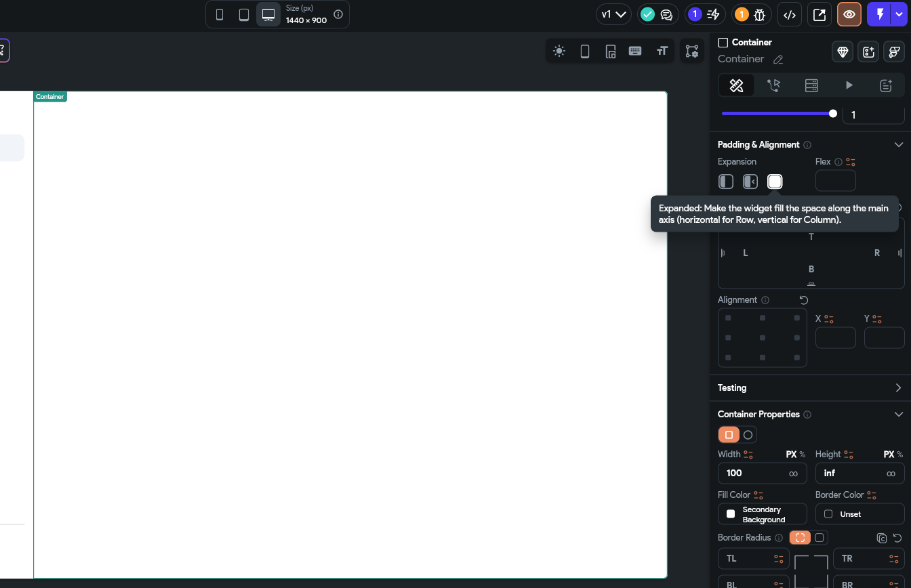Collapse the Padding & Alignment section
Image resolution: width=911 pixels, height=588 pixels.
(899, 145)
